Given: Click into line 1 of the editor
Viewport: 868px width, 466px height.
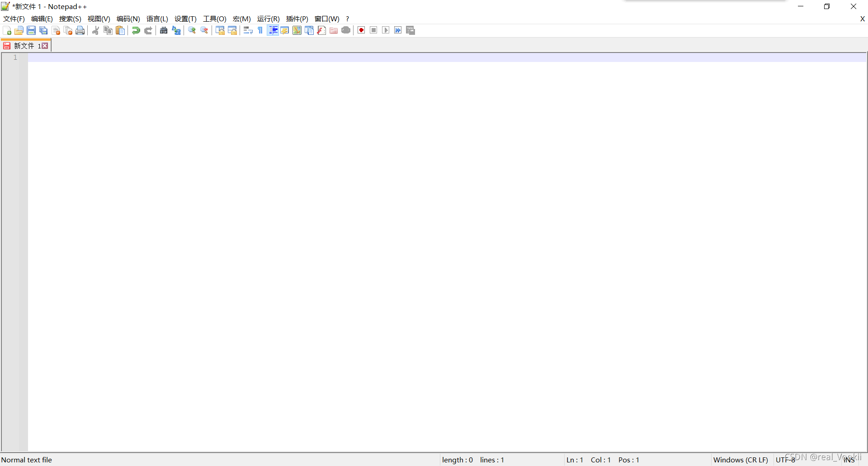Looking at the screenshot, I should 447,57.
